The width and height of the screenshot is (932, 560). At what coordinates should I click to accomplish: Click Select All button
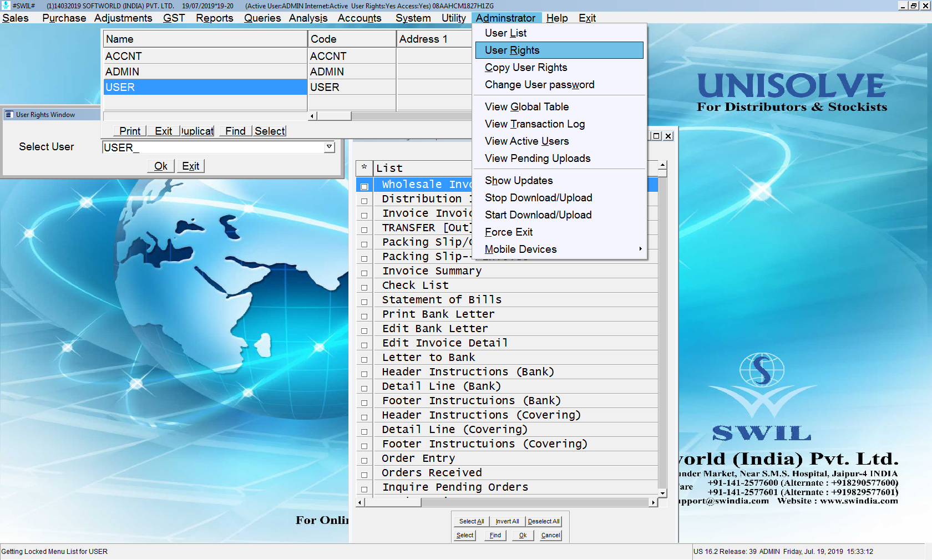[x=472, y=521]
